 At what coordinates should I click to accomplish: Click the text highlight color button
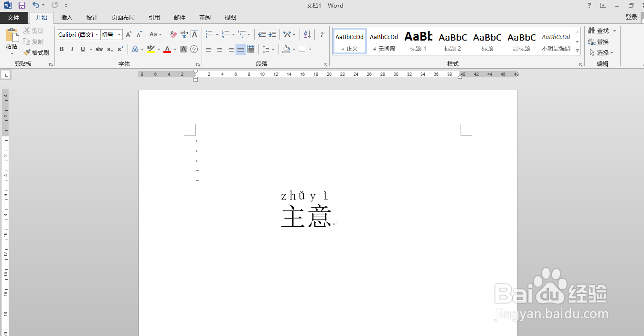pyautogui.click(x=151, y=49)
